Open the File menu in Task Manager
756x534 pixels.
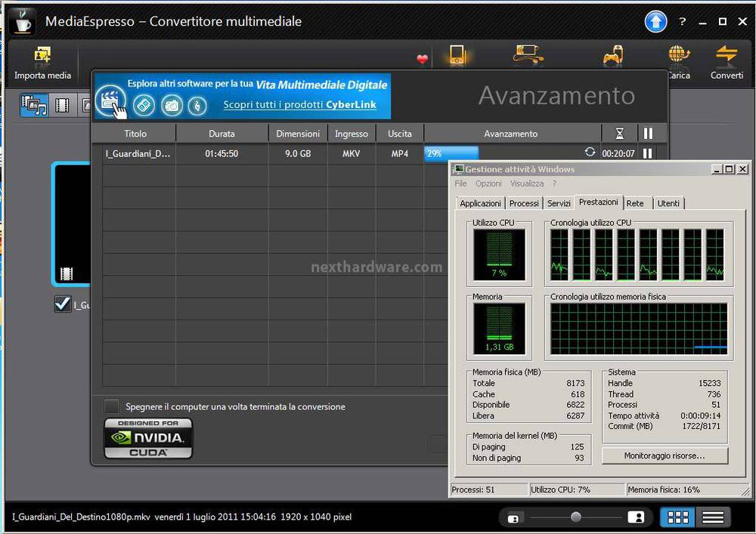(460, 184)
